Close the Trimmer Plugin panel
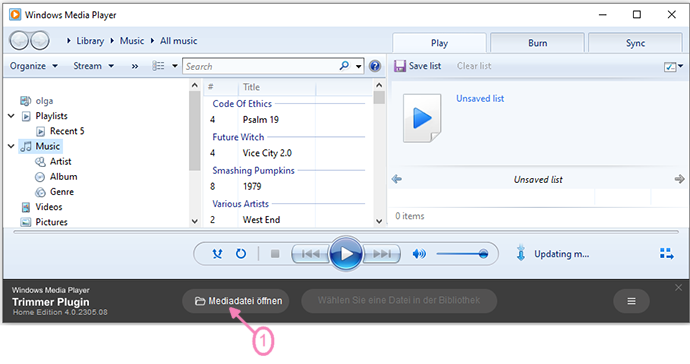 point(678,287)
